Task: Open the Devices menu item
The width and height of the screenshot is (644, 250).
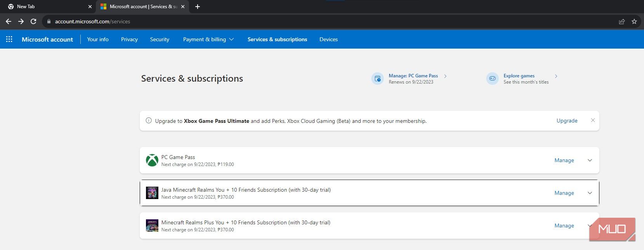Action: 328,39
